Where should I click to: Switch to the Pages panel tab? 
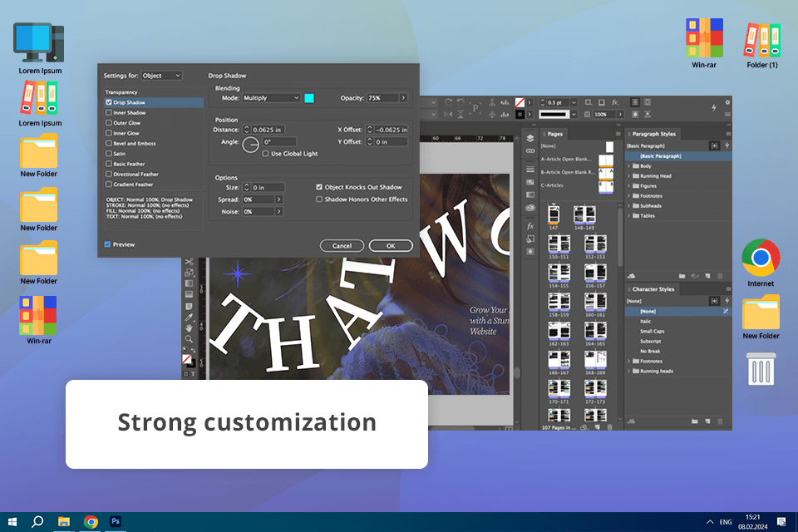pyautogui.click(x=554, y=134)
